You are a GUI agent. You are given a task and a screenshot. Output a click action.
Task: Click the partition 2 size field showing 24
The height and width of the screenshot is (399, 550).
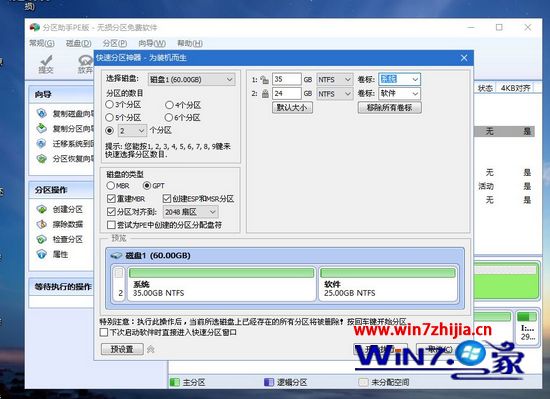[287, 93]
